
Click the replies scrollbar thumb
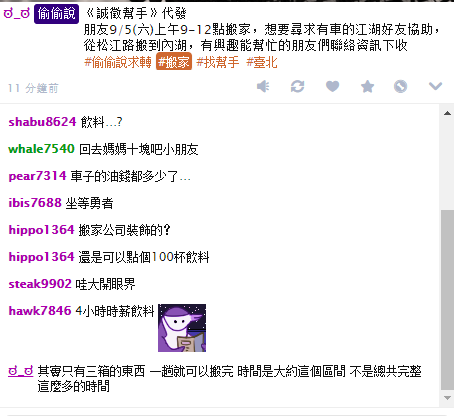point(447,300)
